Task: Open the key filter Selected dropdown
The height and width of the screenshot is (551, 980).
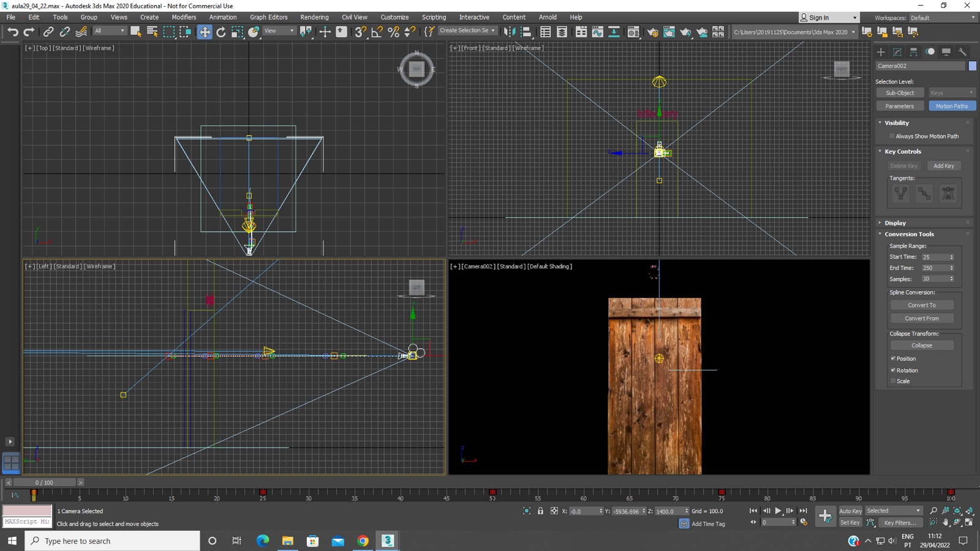Action: click(893, 511)
